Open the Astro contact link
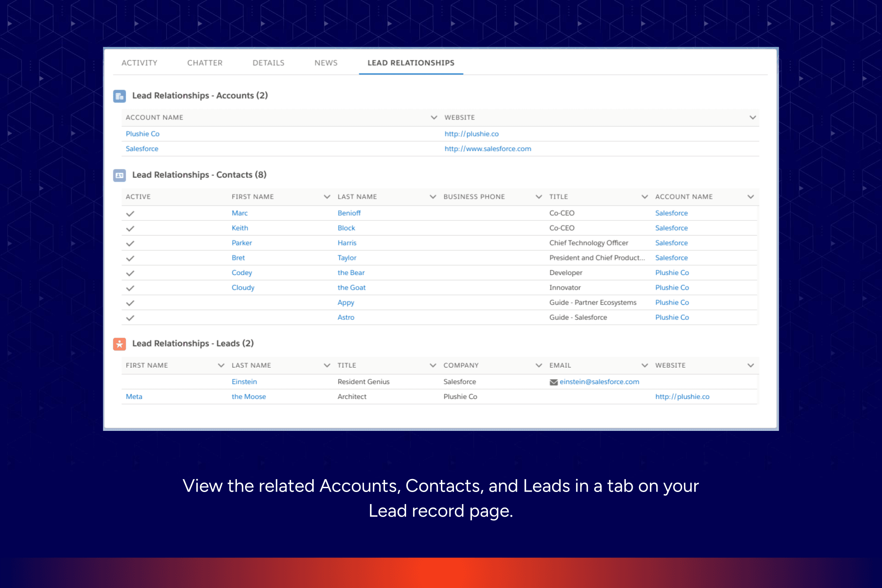This screenshot has height=588, width=882. tap(346, 318)
